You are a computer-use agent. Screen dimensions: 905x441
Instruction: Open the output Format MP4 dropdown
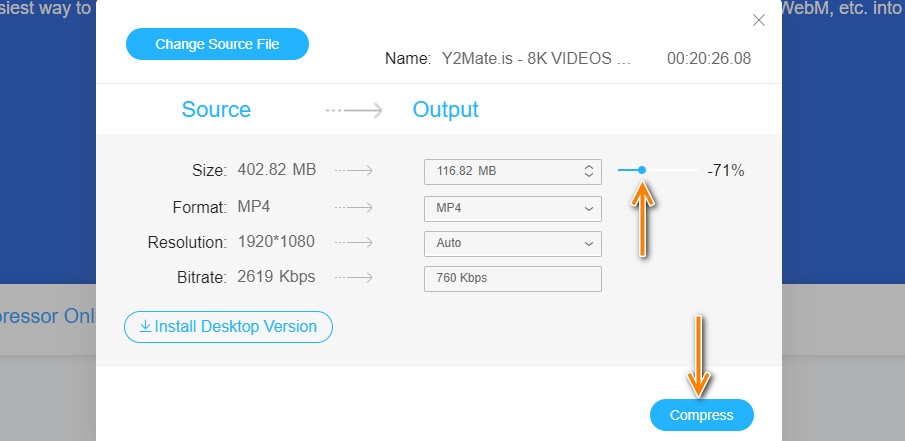click(x=512, y=208)
